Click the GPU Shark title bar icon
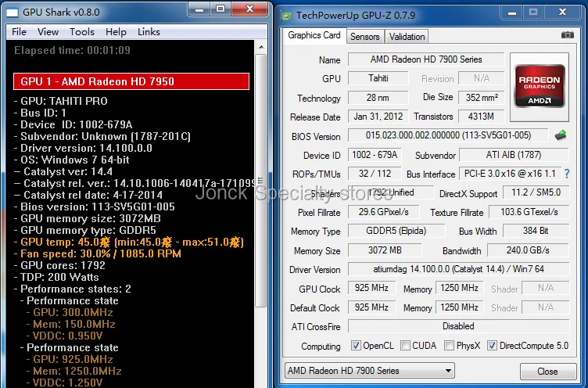The height and width of the screenshot is (388, 588). (x=13, y=13)
